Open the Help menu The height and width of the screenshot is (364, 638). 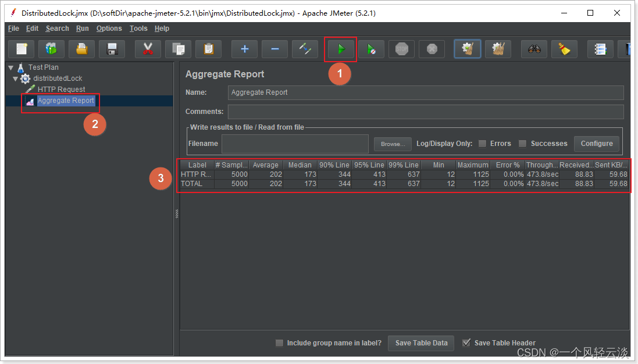click(162, 28)
